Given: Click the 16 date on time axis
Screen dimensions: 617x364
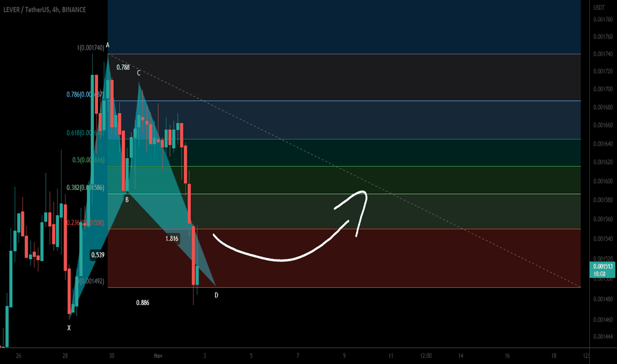Looking at the screenshot, I should coord(507,356).
